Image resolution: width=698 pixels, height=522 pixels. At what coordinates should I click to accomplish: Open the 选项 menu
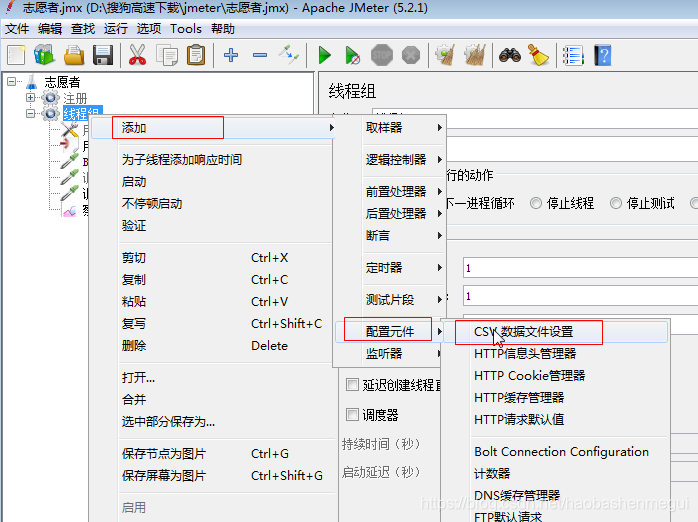(149, 29)
